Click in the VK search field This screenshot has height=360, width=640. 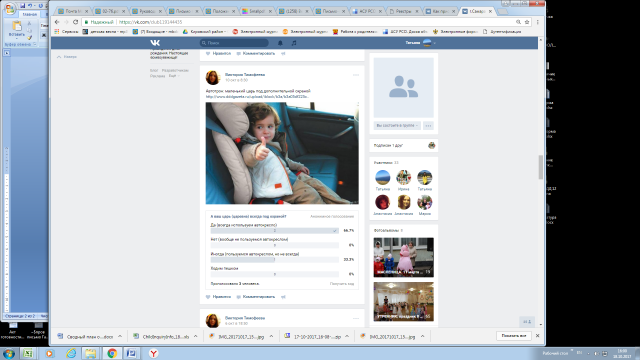tap(234, 43)
